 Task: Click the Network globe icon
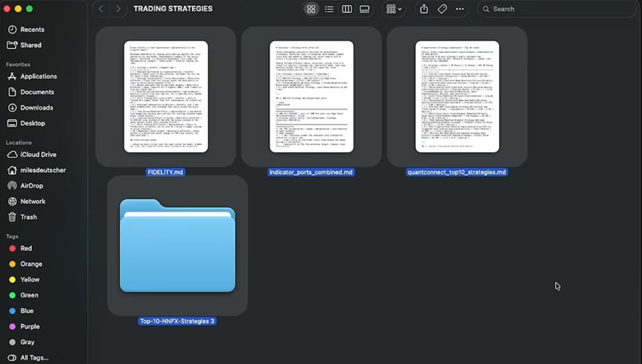pos(12,201)
